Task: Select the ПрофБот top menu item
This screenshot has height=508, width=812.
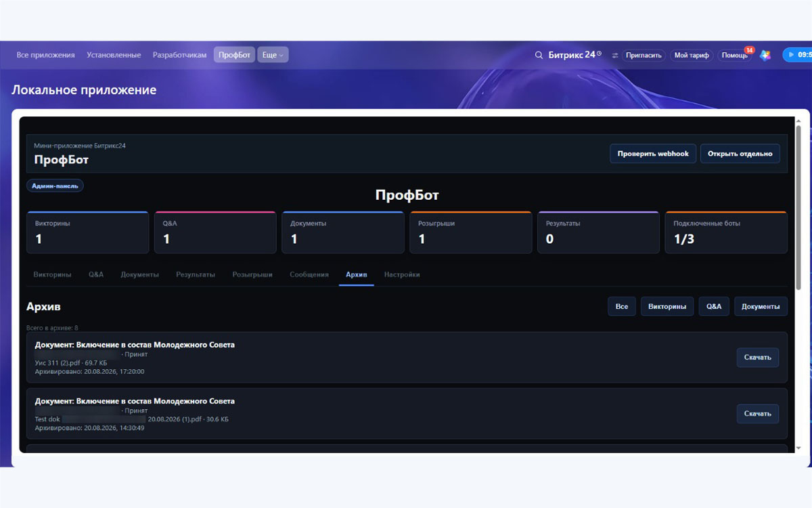Action: coord(235,55)
